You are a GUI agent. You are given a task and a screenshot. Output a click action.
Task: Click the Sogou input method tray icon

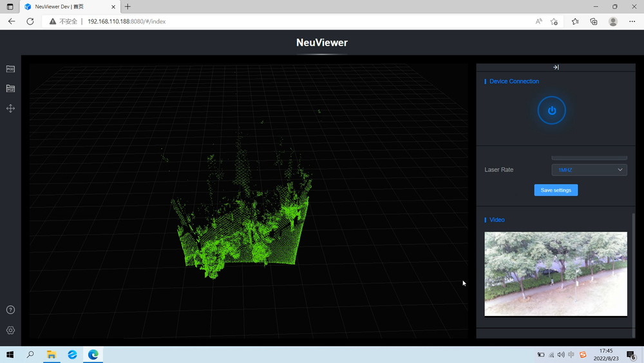point(583,355)
